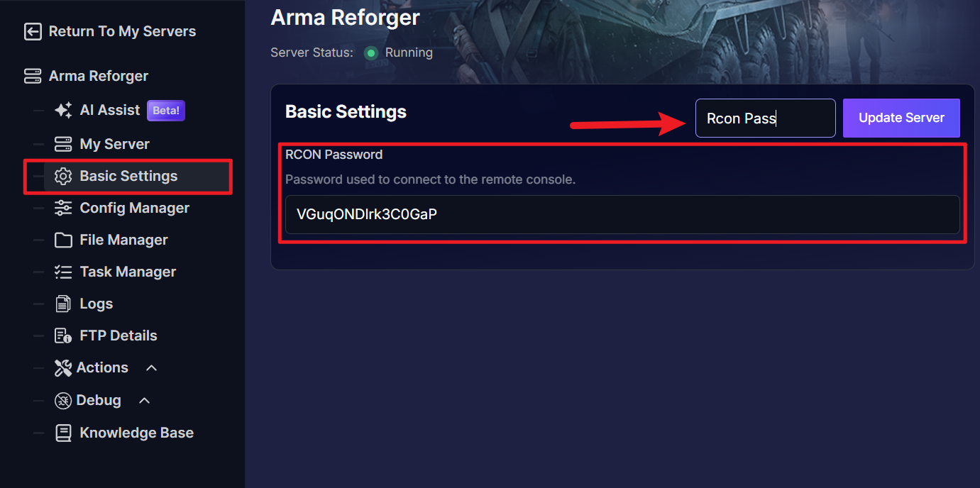Click the My Server rack icon
This screenshot has height=488, width=980.
[x=63, y=144]
